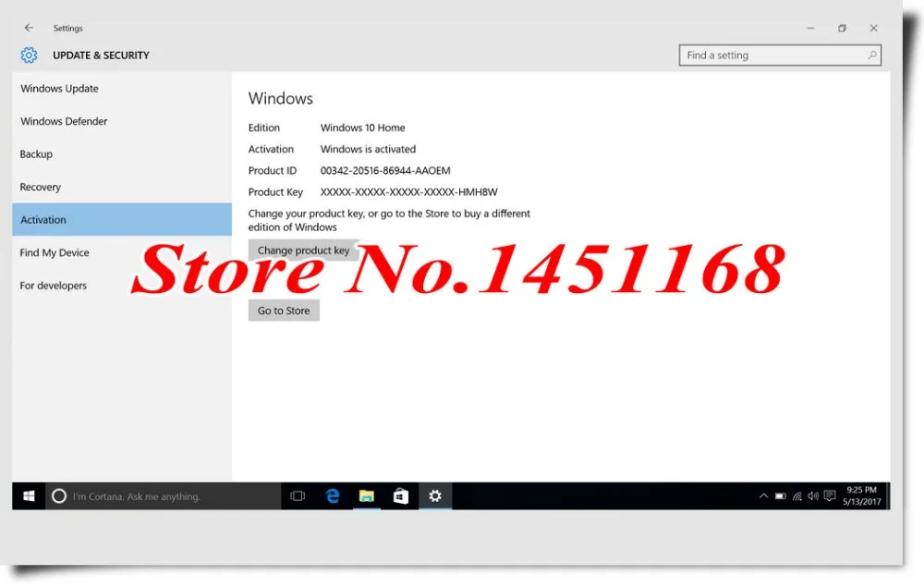Click the Change product key button
924x587 pixels.
pos(303,251)
